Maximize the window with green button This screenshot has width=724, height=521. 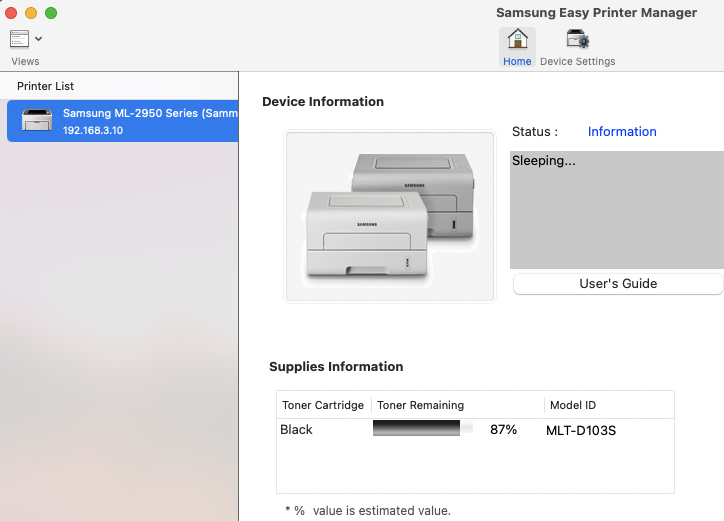click(51, 13)
